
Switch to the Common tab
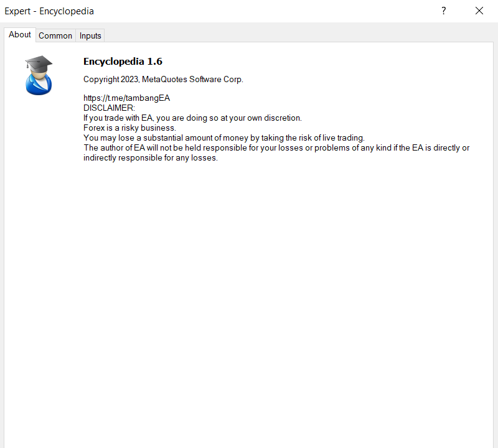(x=55, y=35)
